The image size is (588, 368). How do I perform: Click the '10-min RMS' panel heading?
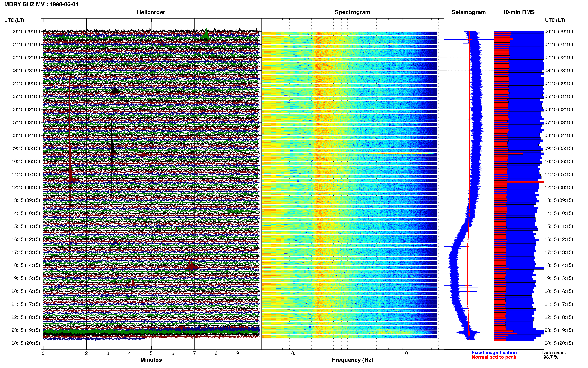518,12
